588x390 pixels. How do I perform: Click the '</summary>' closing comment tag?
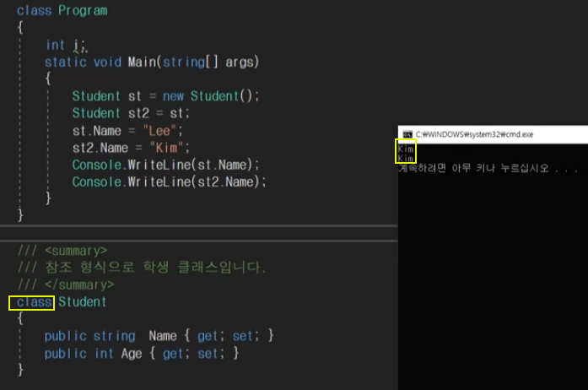tap(79, 284)
